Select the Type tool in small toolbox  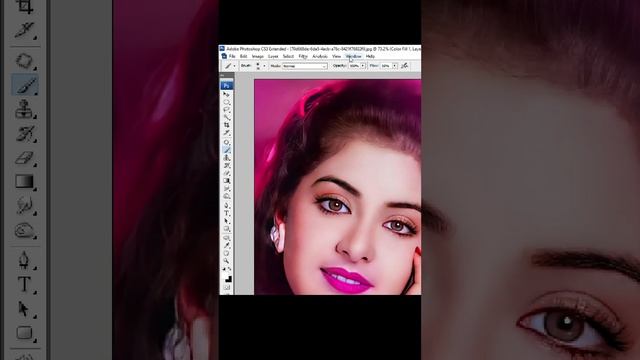point(227,213)
